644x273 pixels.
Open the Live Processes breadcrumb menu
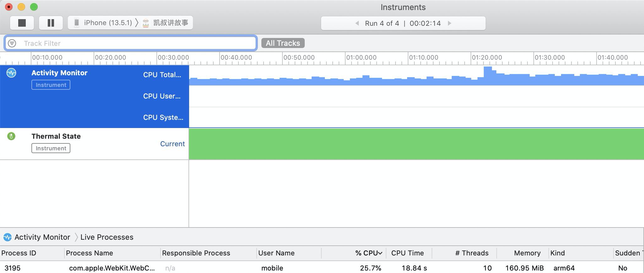point(107,237)
